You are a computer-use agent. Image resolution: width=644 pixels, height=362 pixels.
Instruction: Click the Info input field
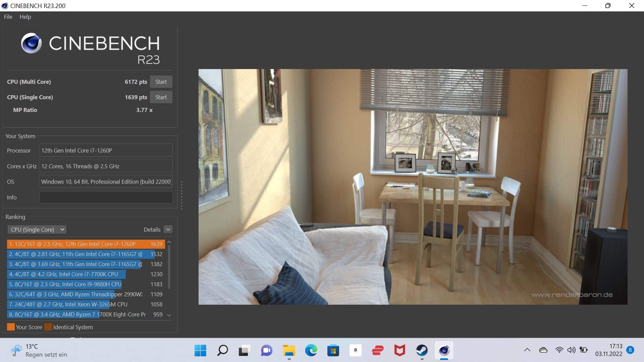106,197
